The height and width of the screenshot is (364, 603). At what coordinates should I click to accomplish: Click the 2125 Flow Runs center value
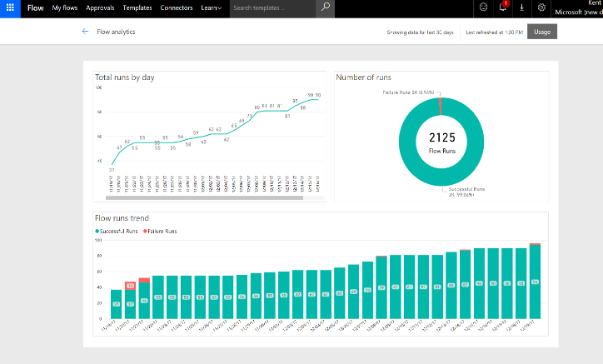(x=442, y=142)
